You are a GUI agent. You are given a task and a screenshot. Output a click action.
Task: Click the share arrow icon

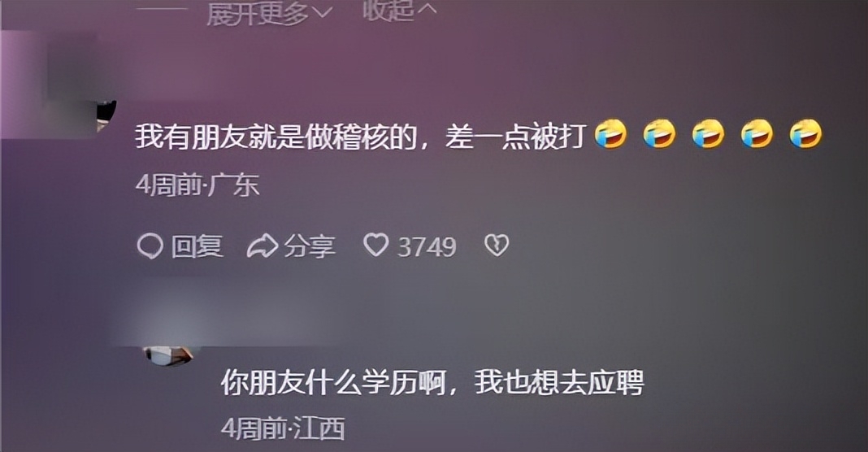pyautogui.click(x=262, y=246)
